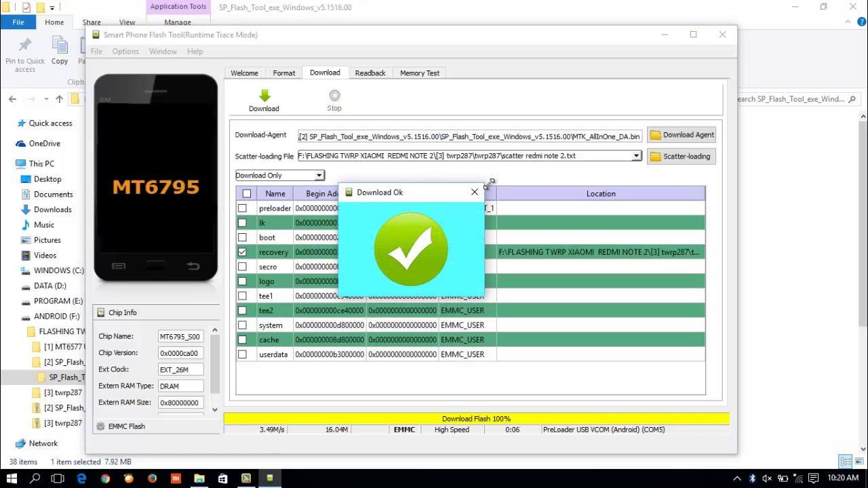Click the Stop button in Flash Tool

[334, 101]
